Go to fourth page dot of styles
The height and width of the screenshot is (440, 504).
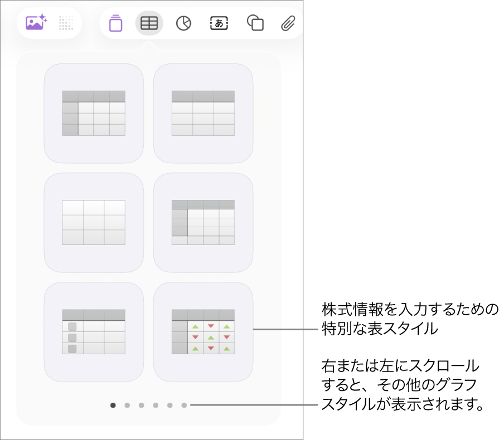coord(156,405)
